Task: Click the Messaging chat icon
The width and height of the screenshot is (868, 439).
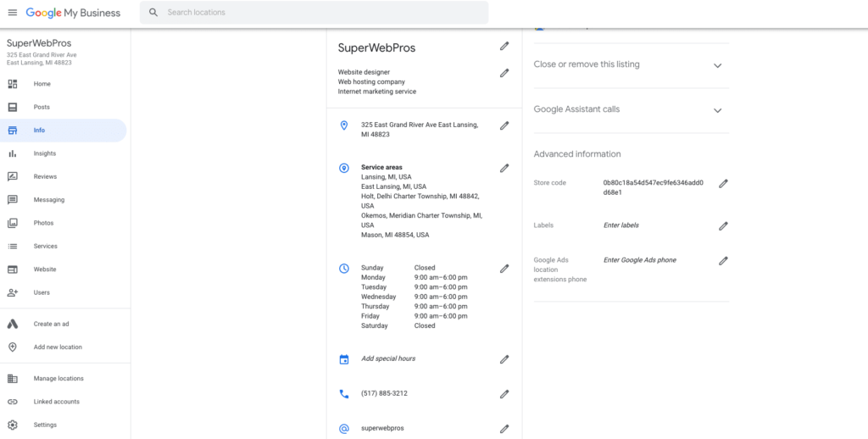Action: tap(12, 200)
